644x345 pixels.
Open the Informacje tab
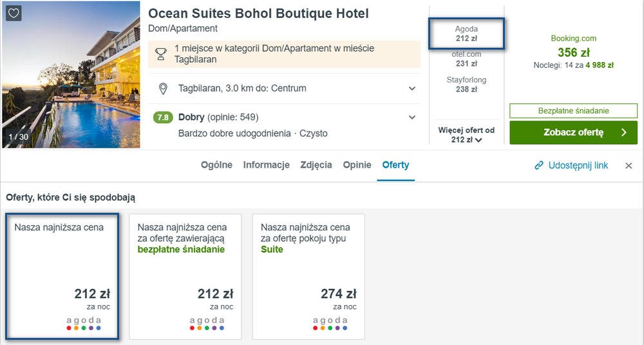[266, 165]
